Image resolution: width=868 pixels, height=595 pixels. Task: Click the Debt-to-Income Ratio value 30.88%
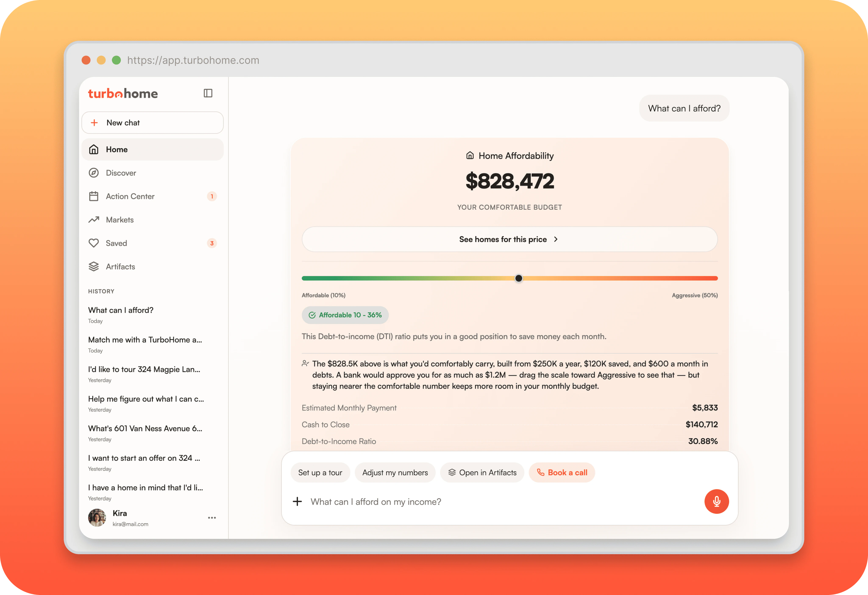tap(703, 441)
